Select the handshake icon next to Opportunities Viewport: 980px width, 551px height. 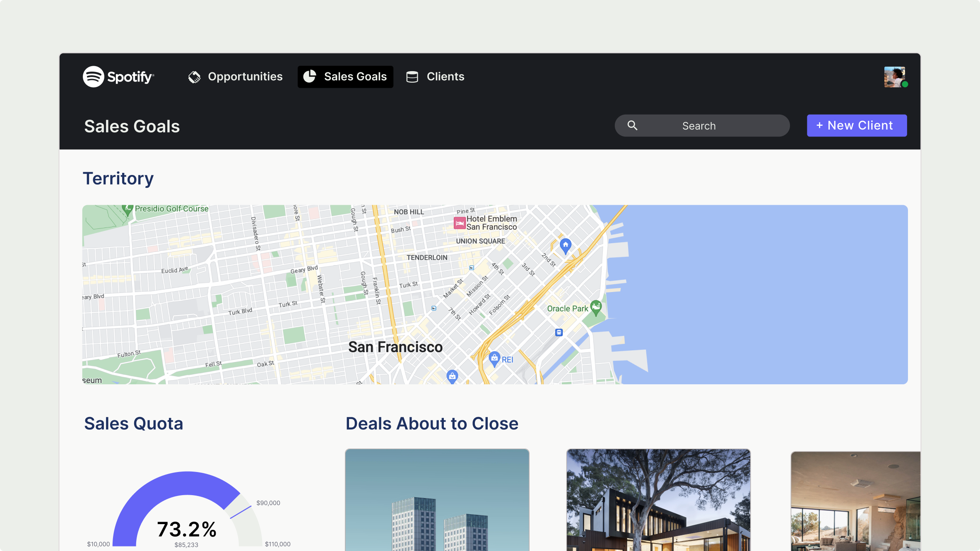click(194, 76)
